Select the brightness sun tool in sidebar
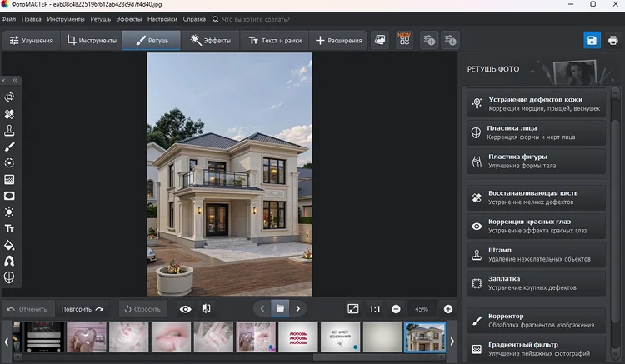This screenshot has height=364, width=625. coord(9,212)
